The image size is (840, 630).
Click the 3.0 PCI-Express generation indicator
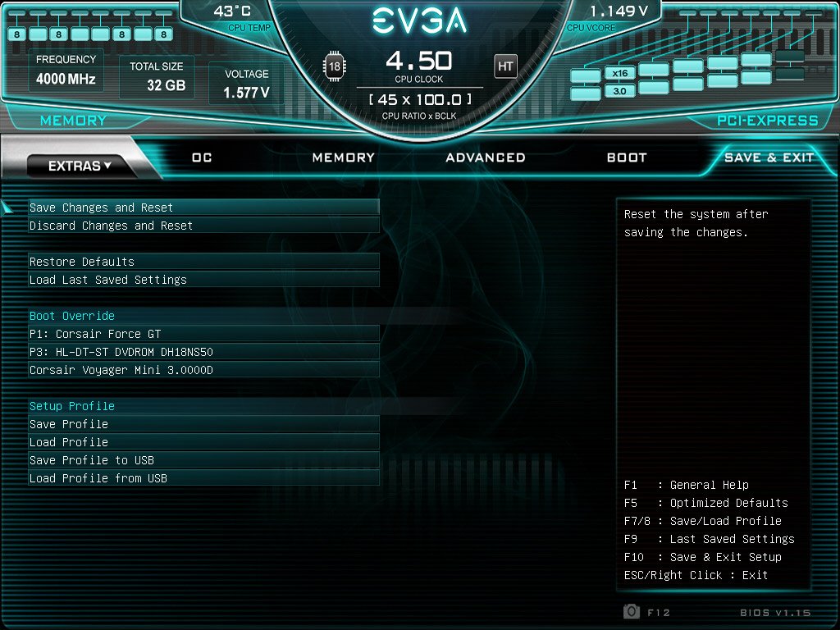click(x=620, y=91)
